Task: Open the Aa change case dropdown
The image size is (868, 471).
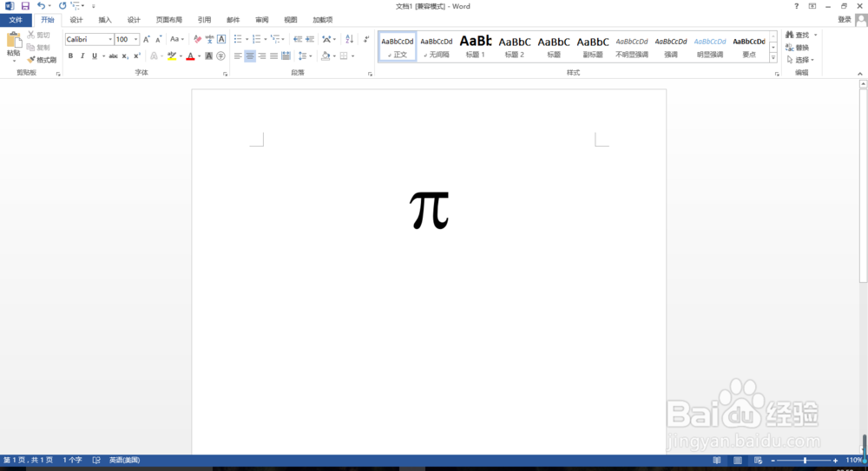Action: [177, 39]
